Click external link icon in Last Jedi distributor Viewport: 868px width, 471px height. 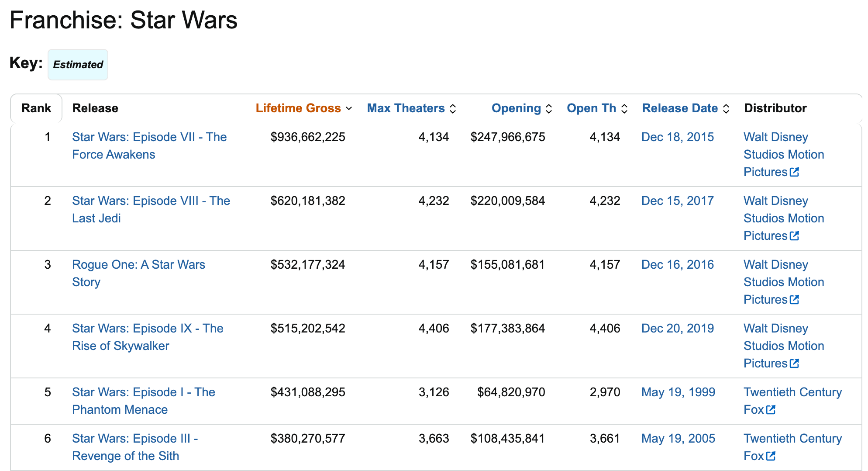[794, 236]
